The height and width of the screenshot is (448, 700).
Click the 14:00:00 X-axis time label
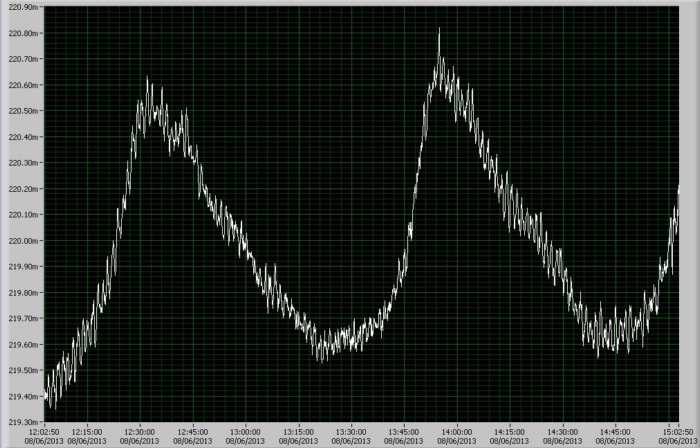pyautogui.click(x=457, y=432)
